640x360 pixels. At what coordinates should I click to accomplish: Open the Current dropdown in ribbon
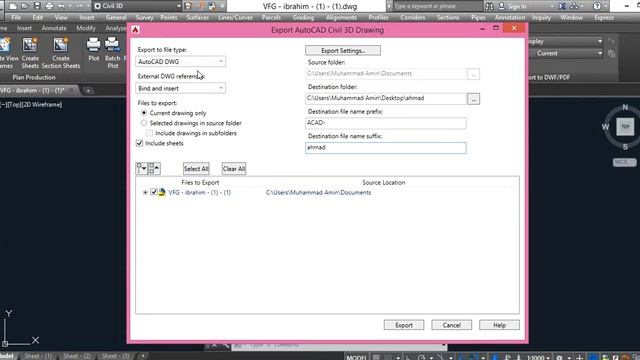point(566,53)
